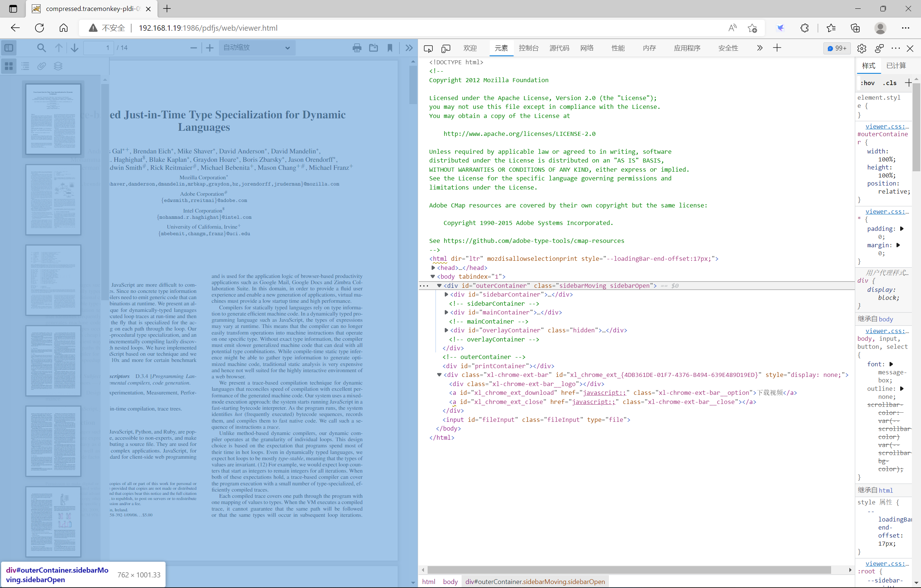
Task: Open the browser home page
Action: coord(64,28)
